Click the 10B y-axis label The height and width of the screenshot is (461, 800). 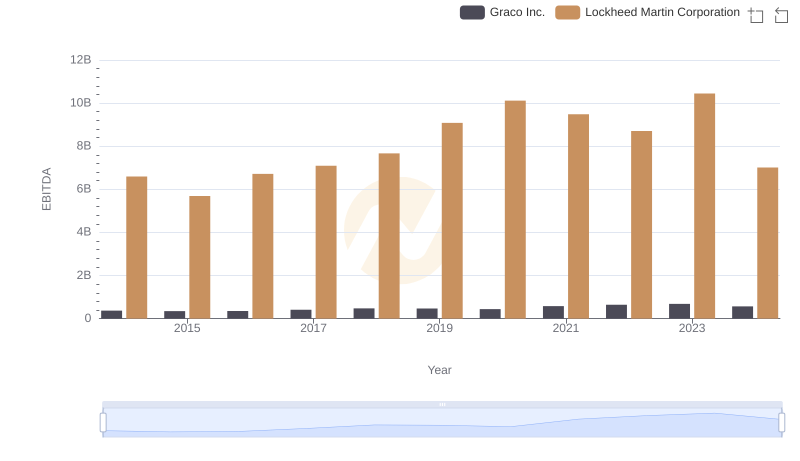(81, 103)
